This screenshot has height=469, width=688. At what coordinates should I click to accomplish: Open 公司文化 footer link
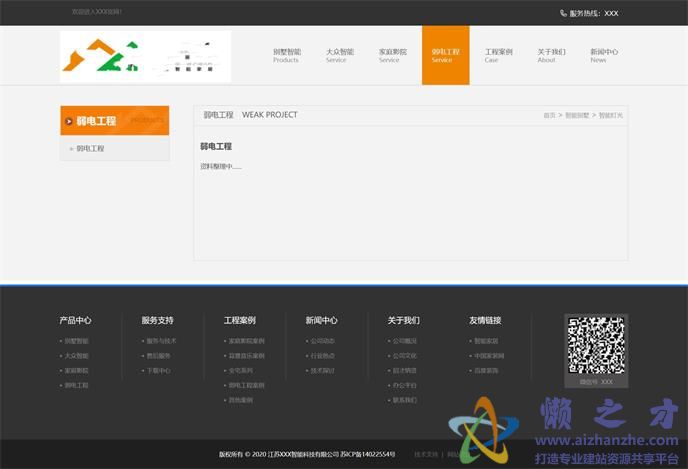405,356
